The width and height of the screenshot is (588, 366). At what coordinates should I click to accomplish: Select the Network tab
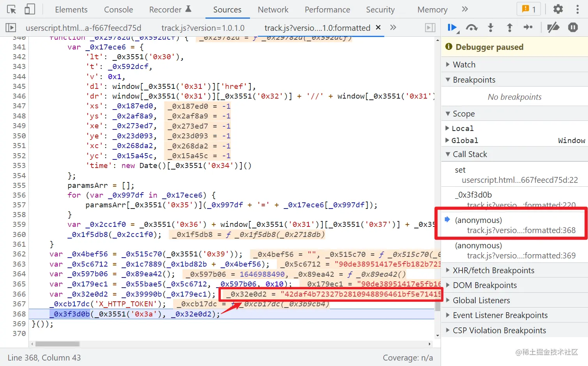click(x=273, y=9)
